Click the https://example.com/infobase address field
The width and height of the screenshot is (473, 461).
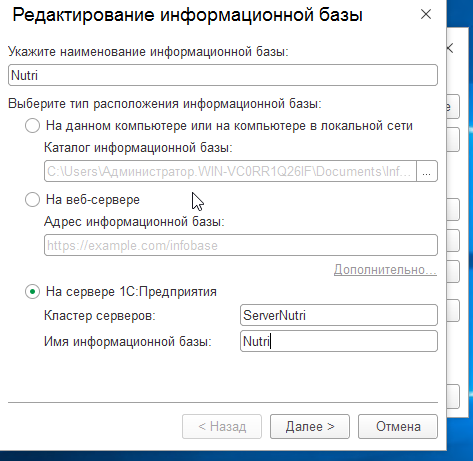pyautogui.click(x=241, y=245)
